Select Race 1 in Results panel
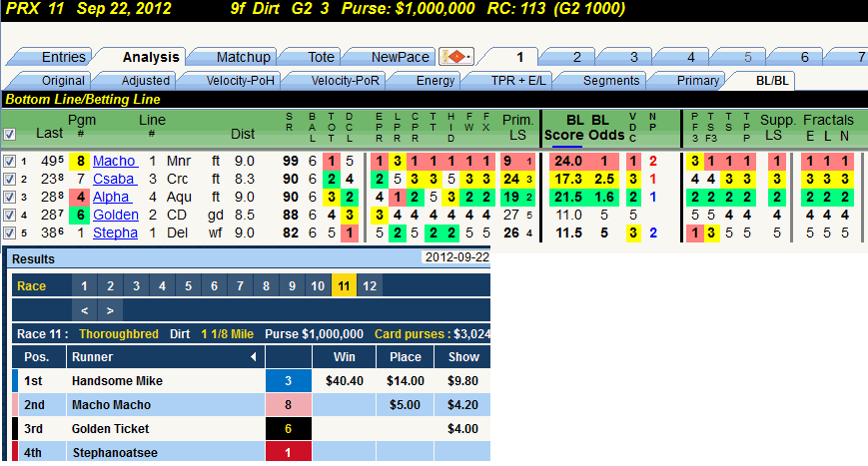 click(84, 285)
